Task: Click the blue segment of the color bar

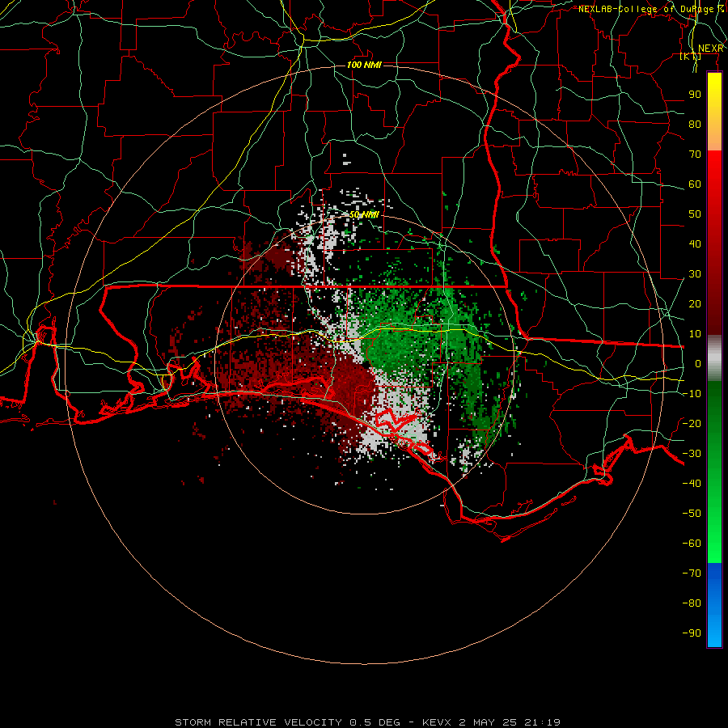Action: coord(714,605)
